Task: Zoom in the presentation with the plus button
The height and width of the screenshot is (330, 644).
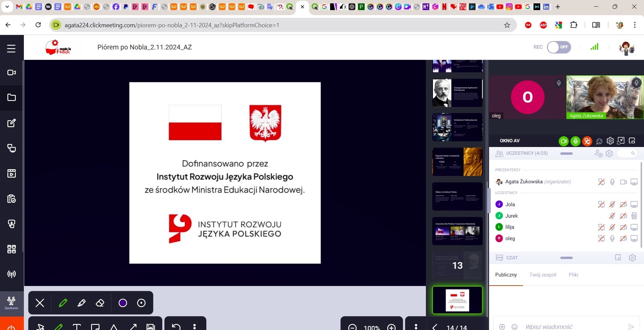Action: 391,327
